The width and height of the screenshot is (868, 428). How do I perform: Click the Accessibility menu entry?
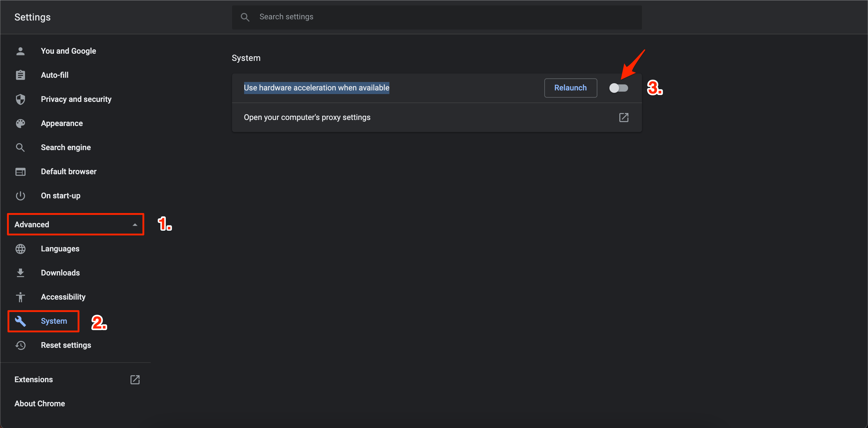[x=63, y=297]
